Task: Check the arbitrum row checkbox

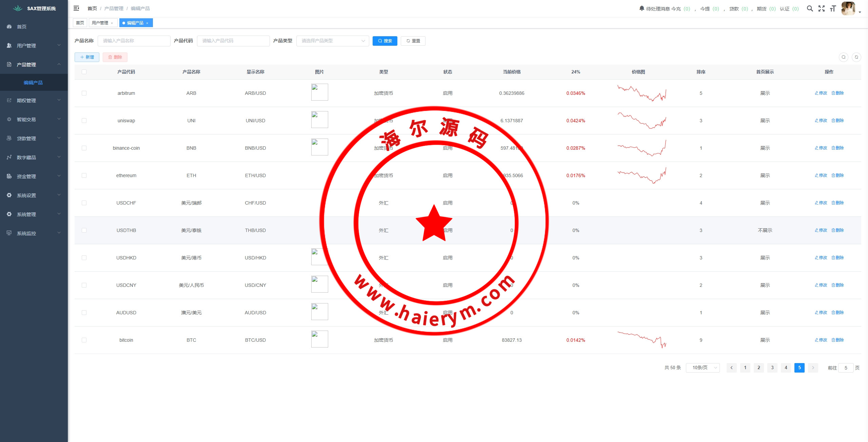Action: (x=84, y=93)
